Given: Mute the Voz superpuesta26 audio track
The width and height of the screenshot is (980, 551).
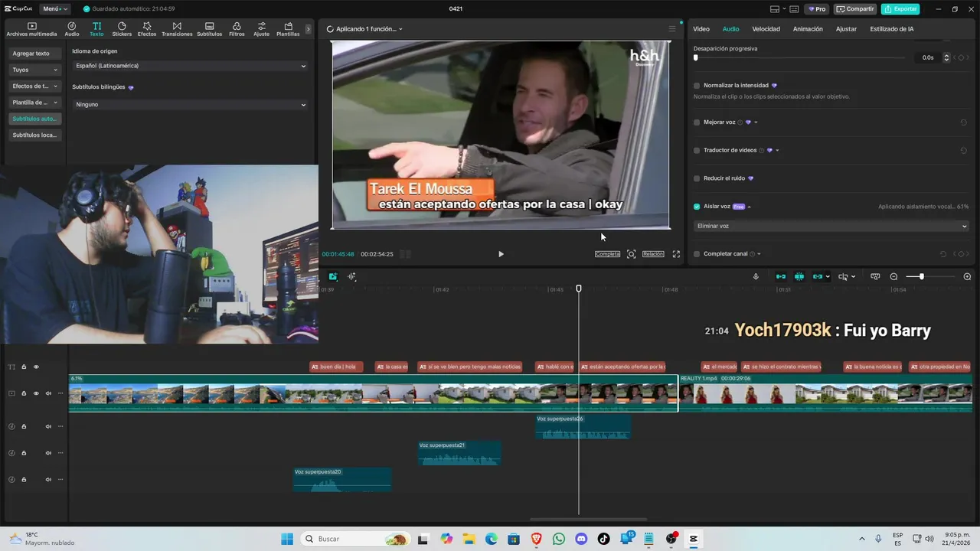Looking at the screenshot, I should [x=48, y=426].
